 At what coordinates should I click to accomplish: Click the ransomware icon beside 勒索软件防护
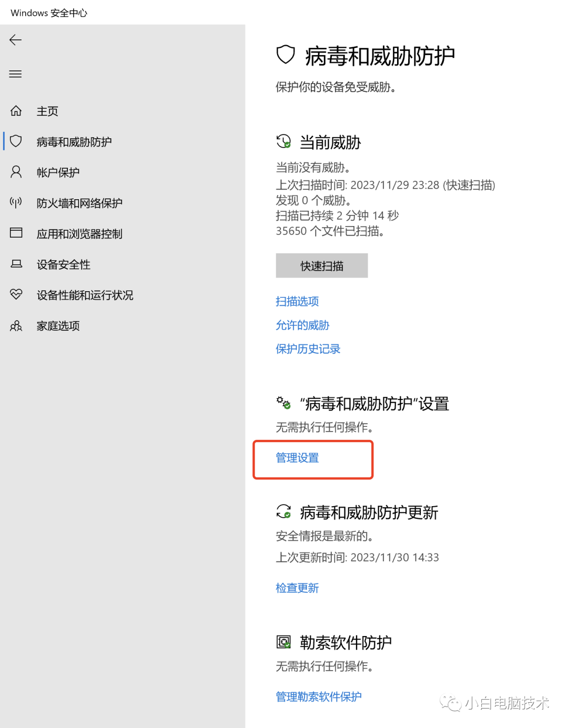[x=284, y=642]
